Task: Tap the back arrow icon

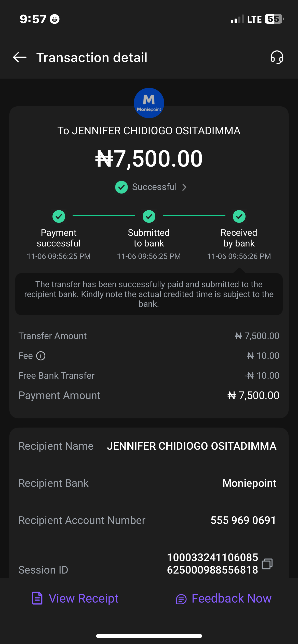Action: pyautogui.click(x=20, y=57)
